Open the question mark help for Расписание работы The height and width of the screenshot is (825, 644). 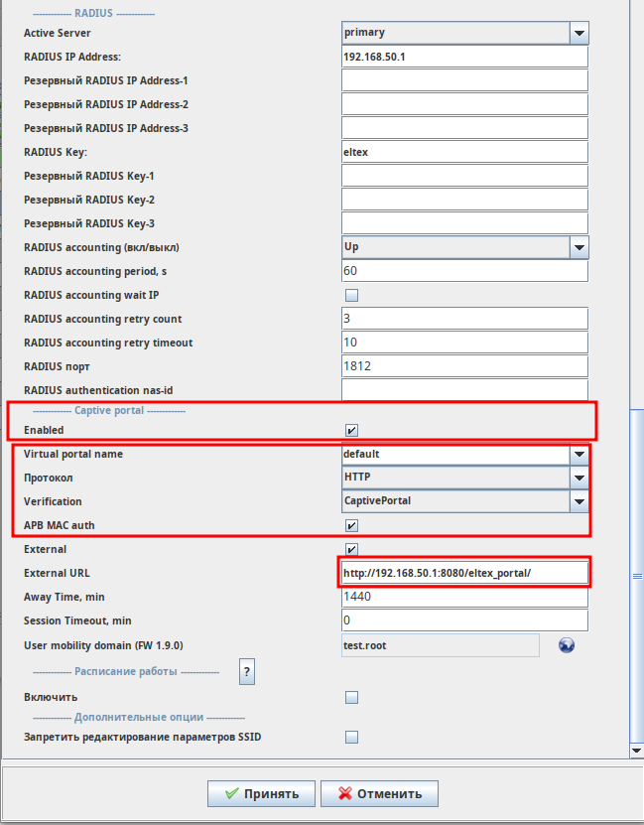click(247, 672)
